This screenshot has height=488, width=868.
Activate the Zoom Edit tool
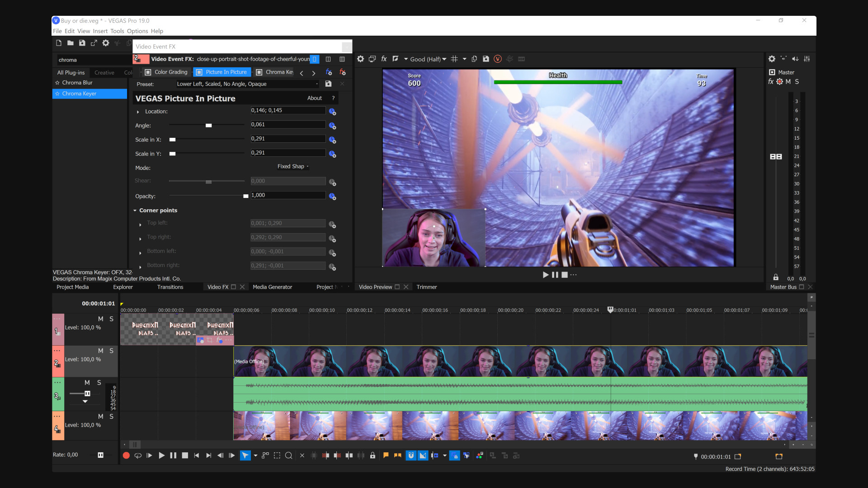point(289,455)
